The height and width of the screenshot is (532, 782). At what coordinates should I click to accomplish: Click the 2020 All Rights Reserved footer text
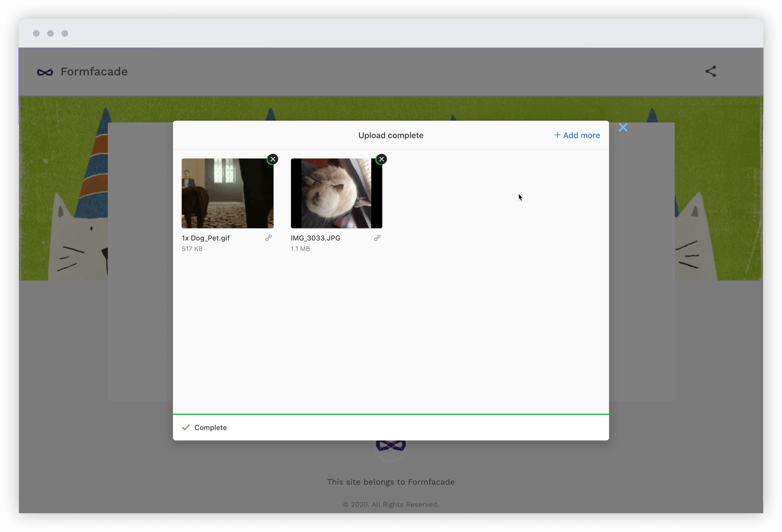(x=391, y=504)
